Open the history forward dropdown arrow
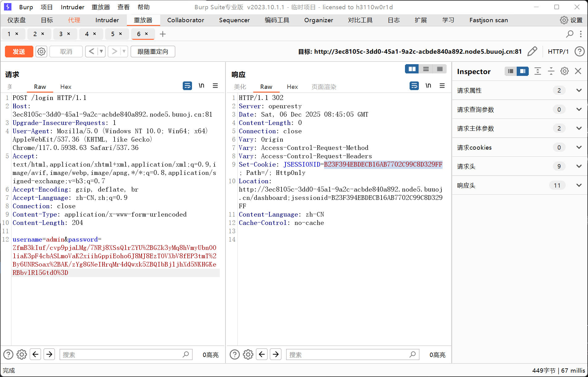 pyautogui.click(x=124, y=52)
